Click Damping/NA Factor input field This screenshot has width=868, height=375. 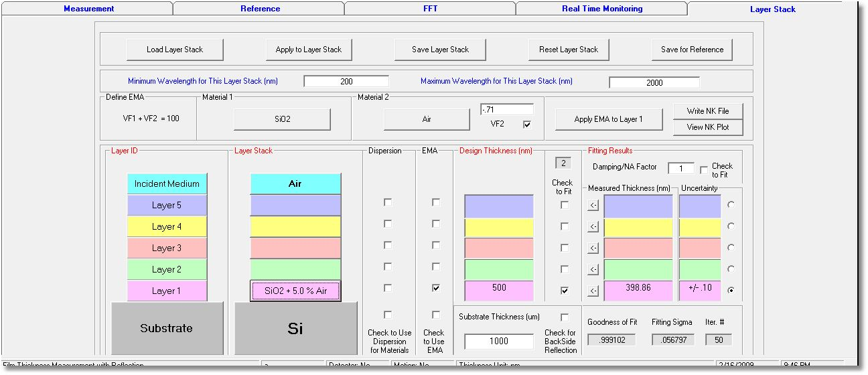point(681,169)
